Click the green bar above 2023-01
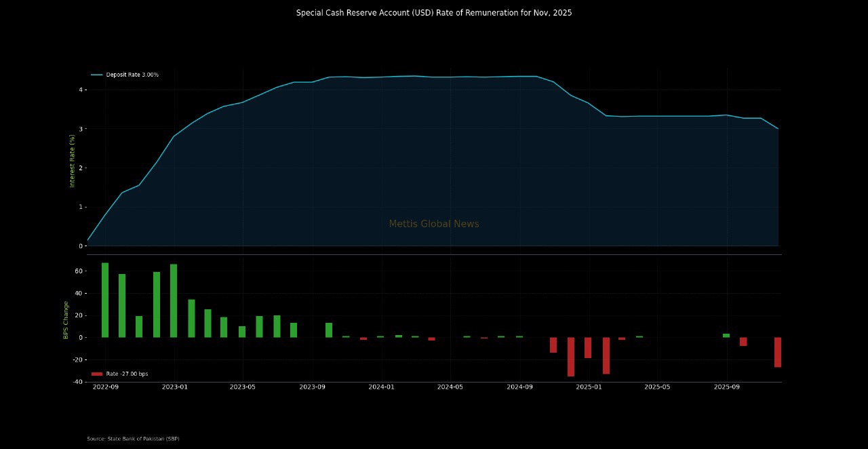The height and width of the screenshot is (449, 868). pos(174,300)
